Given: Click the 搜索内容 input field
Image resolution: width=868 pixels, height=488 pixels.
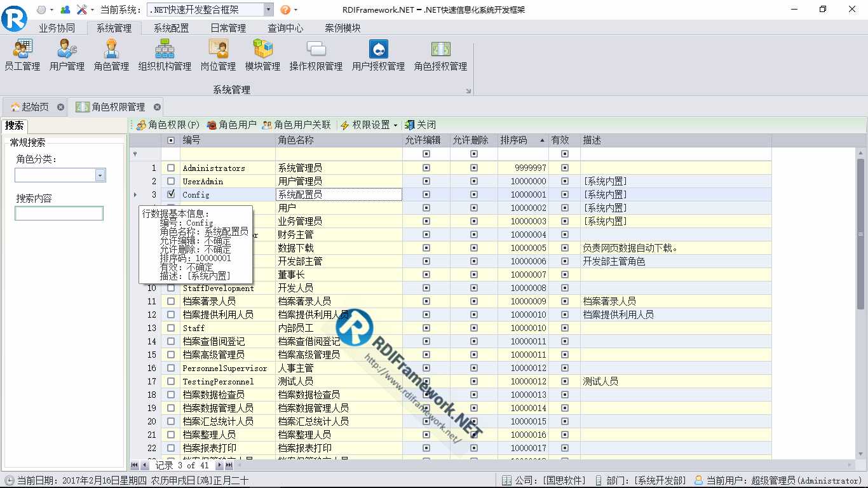Looking at the screenshot, I should (59, 213).
